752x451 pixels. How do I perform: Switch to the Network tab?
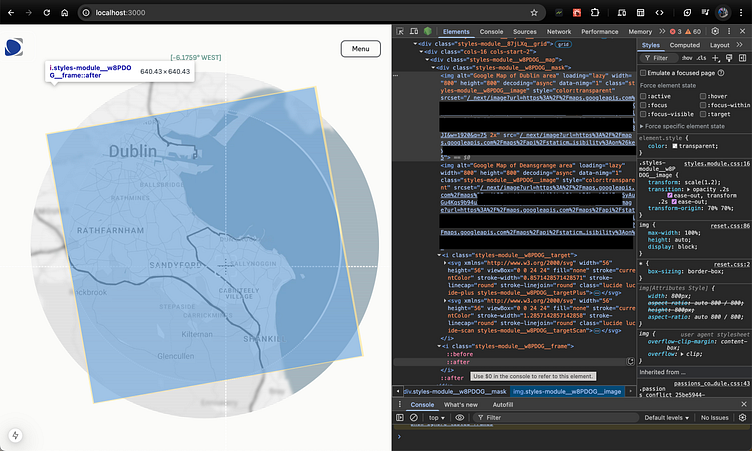click(558, 32)
